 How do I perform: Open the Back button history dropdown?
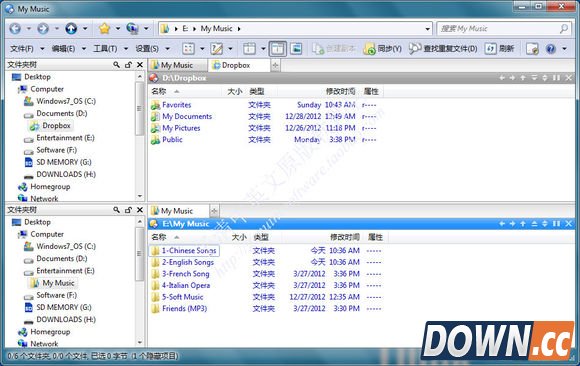coord(28,28)
